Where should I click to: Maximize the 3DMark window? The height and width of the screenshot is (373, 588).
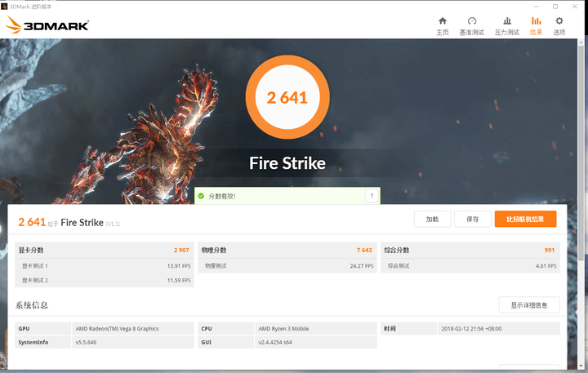(555, 7)
